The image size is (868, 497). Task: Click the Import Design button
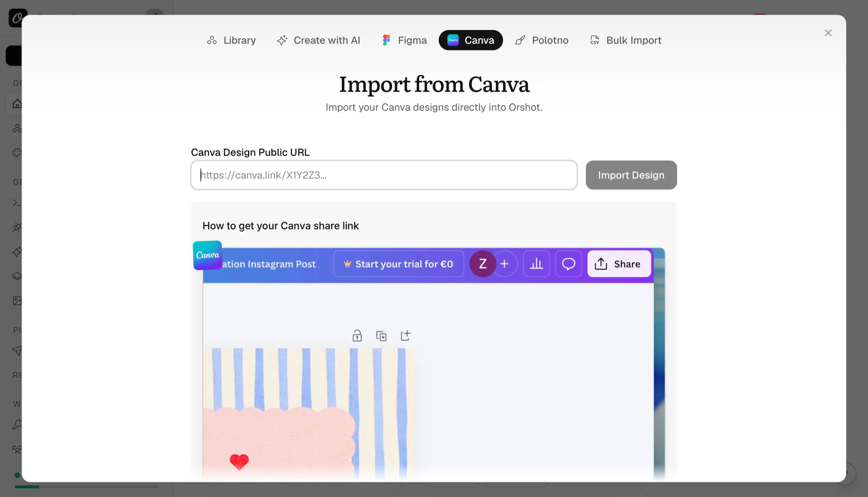(x=631, y=175)
